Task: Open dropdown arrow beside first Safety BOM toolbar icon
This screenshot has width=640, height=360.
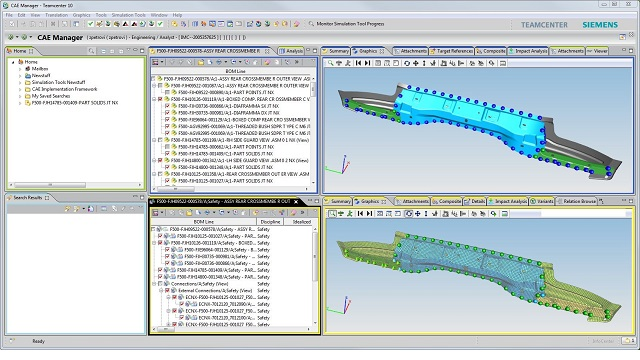Action: pyautogui.click(x=162, y=213)
